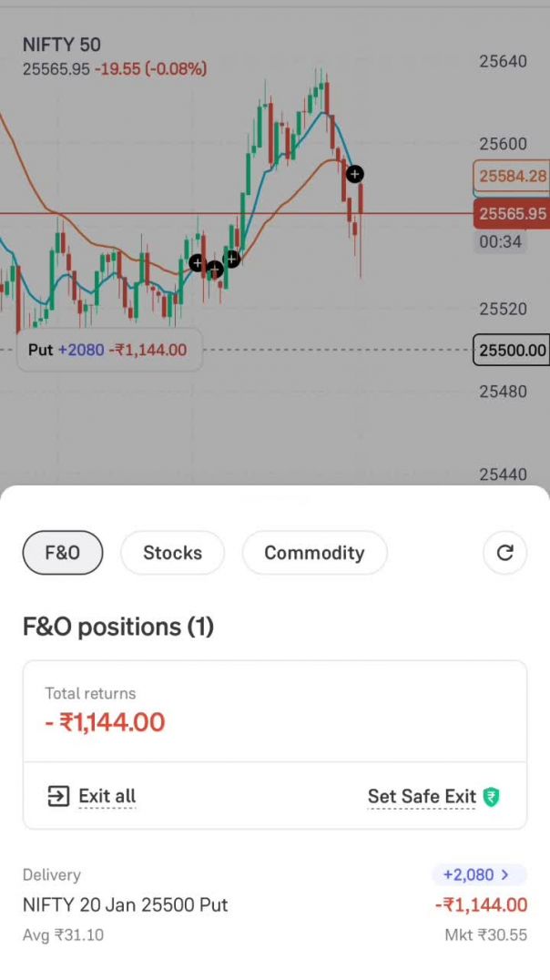Screen dimensions: 550x980
Task: Tap the Total returns amount
Action: [106, 722]
